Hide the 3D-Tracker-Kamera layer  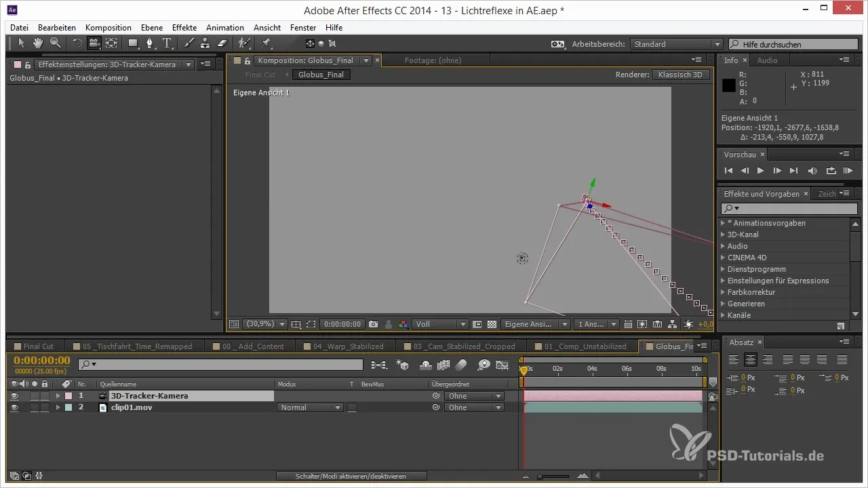point(15,396)
